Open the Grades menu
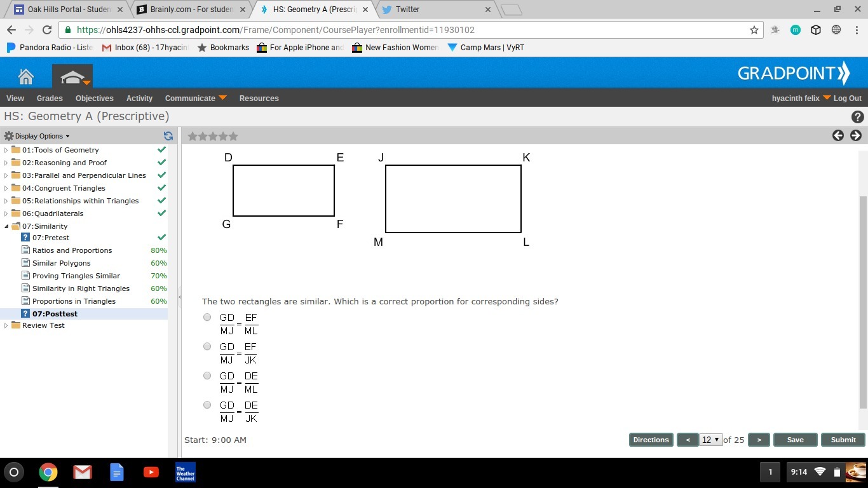Image resolution: width=868 pixels, height=488 pixels. tap(50, 98)
